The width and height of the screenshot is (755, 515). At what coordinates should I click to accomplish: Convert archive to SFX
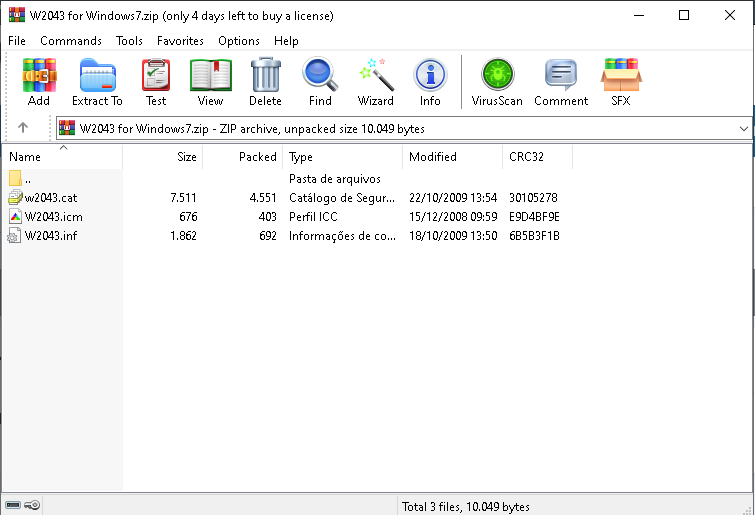[x=621, y=76]
